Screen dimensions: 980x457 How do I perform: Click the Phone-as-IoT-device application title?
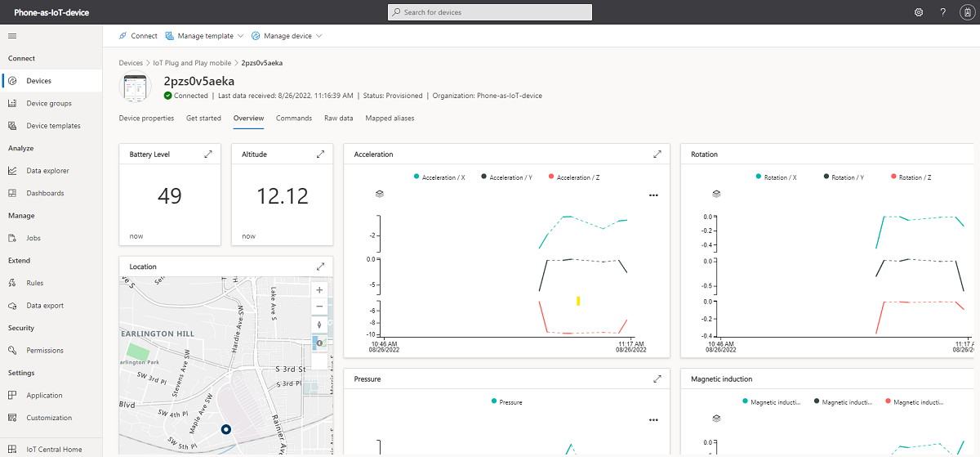pyautogui.click(x=51, y=13)
